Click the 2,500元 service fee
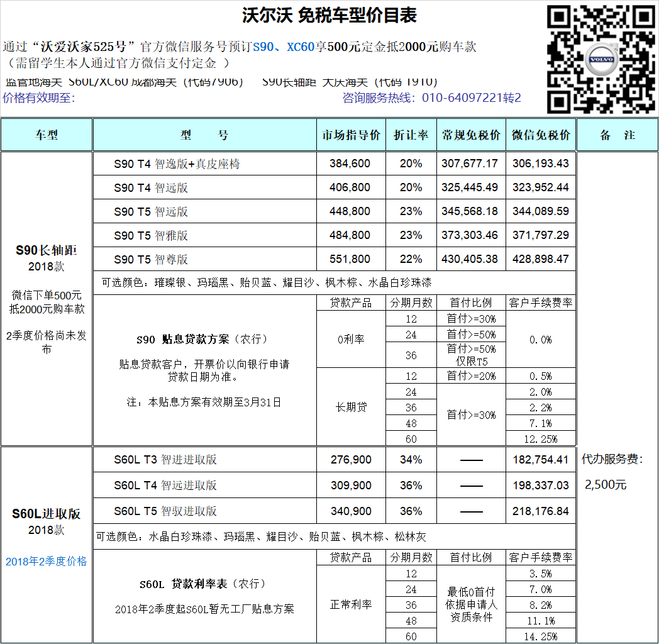The width and height of the screenshot is (659, 644). [x=606, y=485]
